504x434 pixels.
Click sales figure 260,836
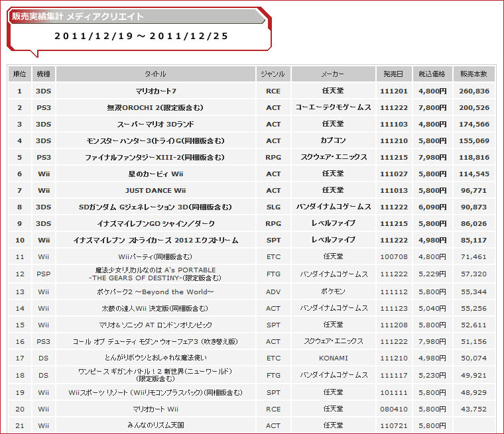pos(474,91)
